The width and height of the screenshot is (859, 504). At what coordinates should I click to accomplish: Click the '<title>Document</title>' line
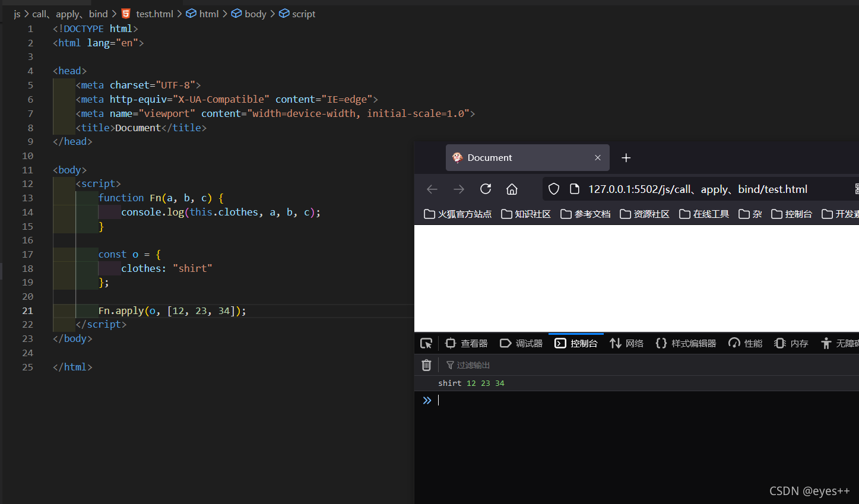tap(141, 128)
